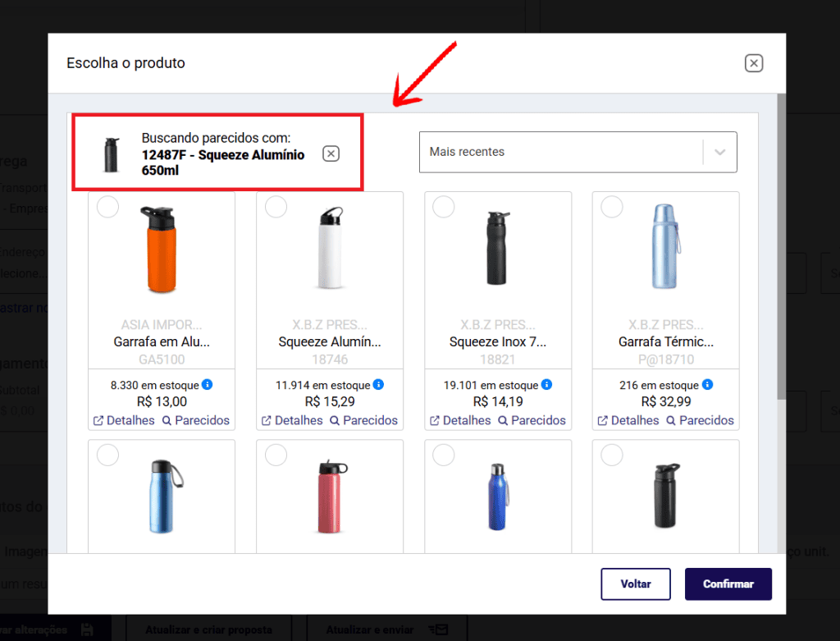Click the black bottle thumbnail in second row
Image resolution: width=840 pixels, height=641 pixels.
[666, 496]
